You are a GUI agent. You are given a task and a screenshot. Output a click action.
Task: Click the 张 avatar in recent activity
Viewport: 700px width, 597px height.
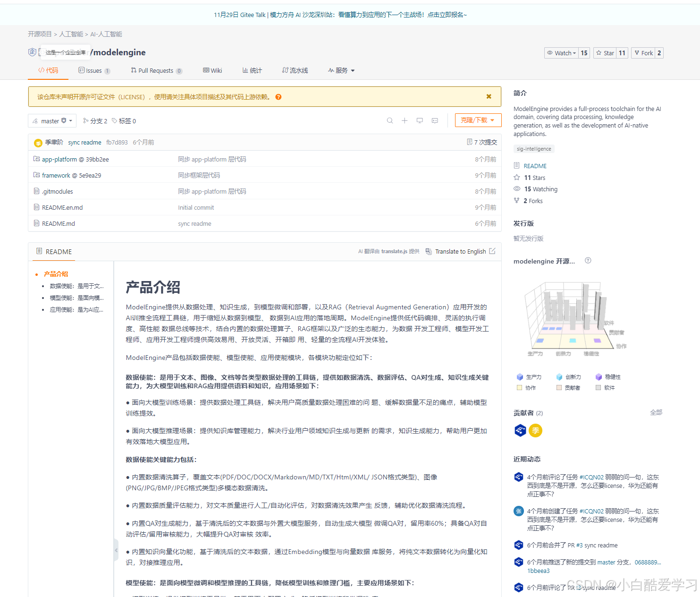(x=518, y=511)
